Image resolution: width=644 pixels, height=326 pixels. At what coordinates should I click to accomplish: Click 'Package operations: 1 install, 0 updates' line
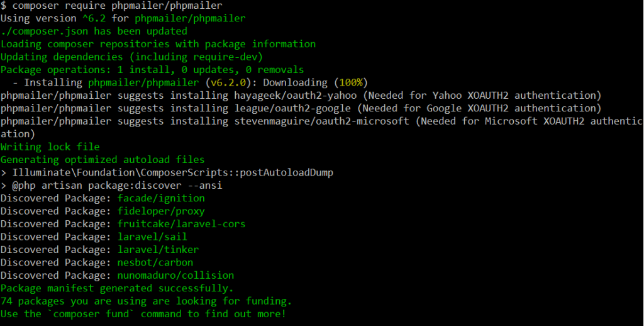[x=152, y=69]
